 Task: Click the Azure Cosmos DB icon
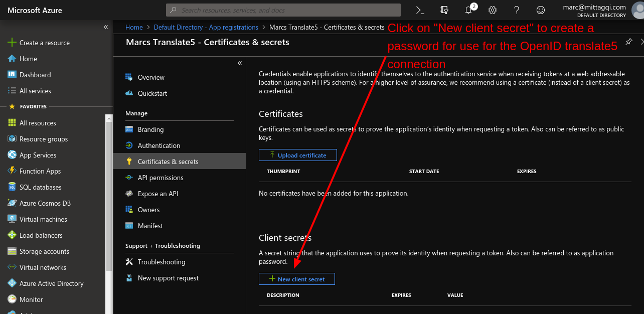(x=12, y=203)
